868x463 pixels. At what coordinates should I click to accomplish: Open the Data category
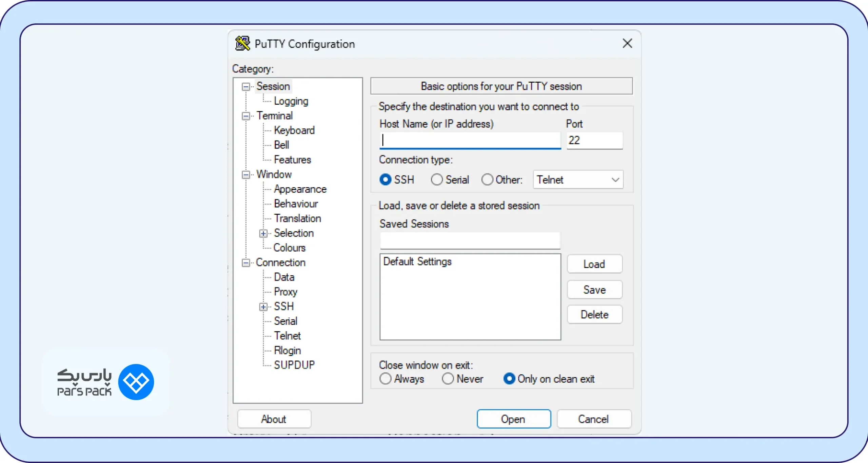coord(284,277)
